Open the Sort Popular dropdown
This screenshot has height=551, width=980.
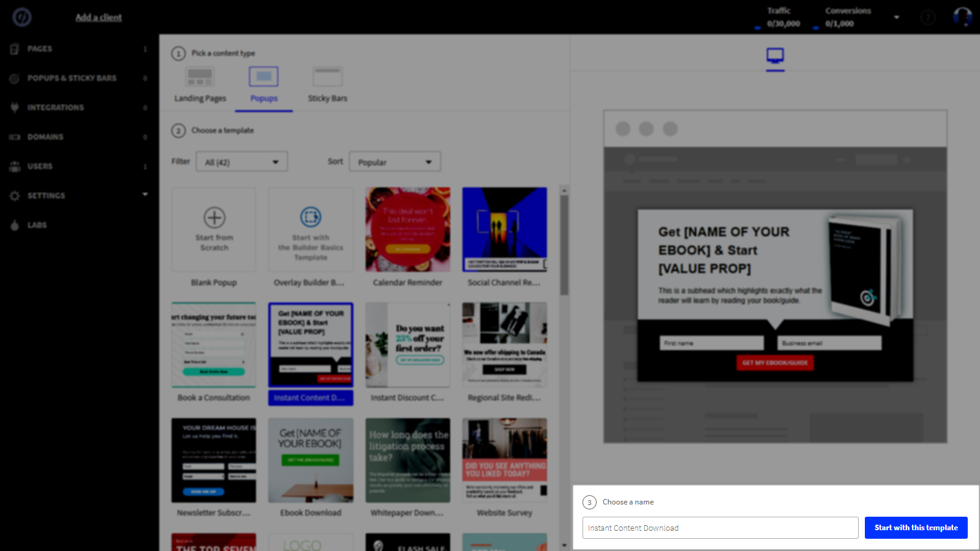click(x=395, y=162)
